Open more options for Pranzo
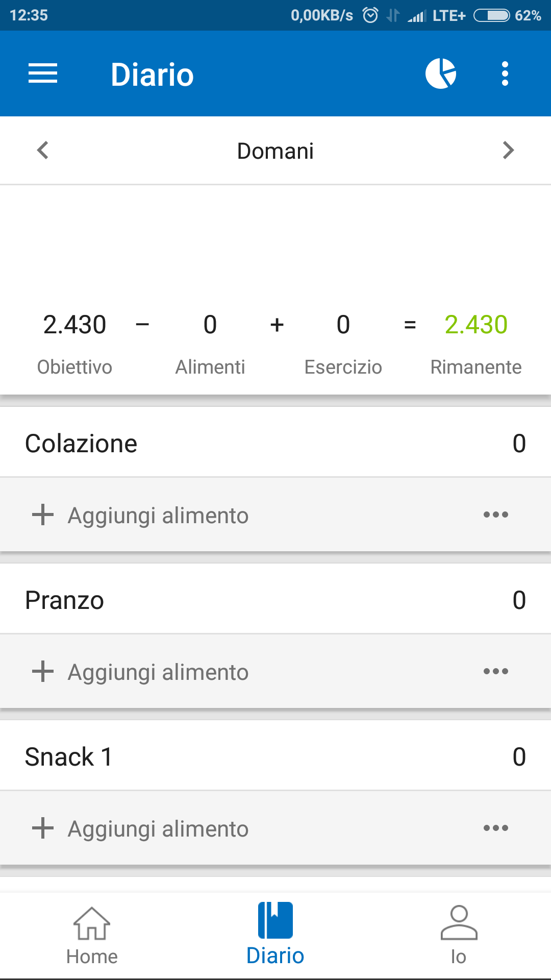 (495, 671)
